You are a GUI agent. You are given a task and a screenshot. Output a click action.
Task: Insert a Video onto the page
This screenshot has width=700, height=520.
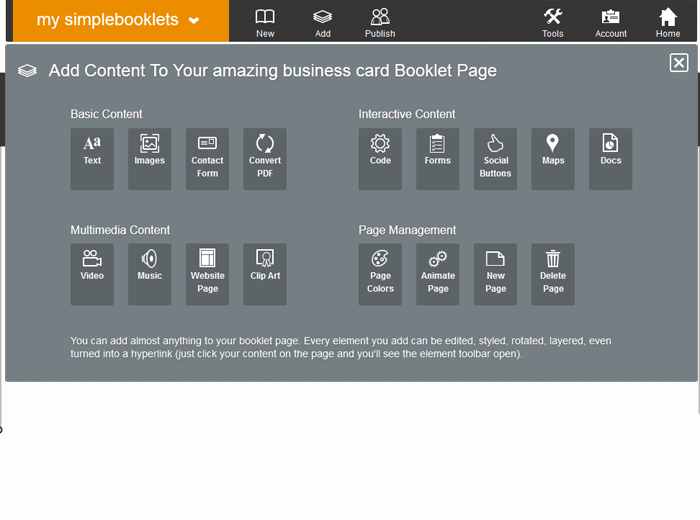point(92,274)
